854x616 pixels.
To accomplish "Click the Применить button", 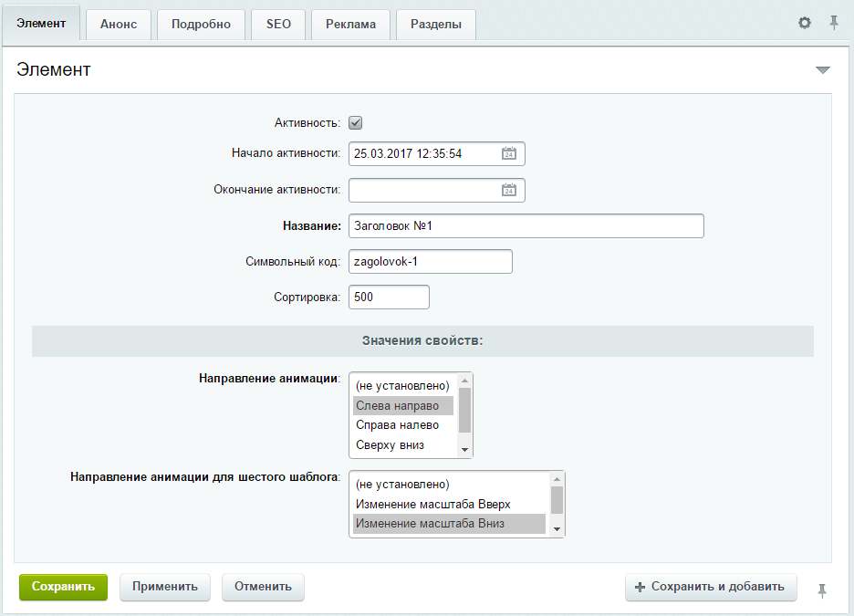I will [165, 587].
